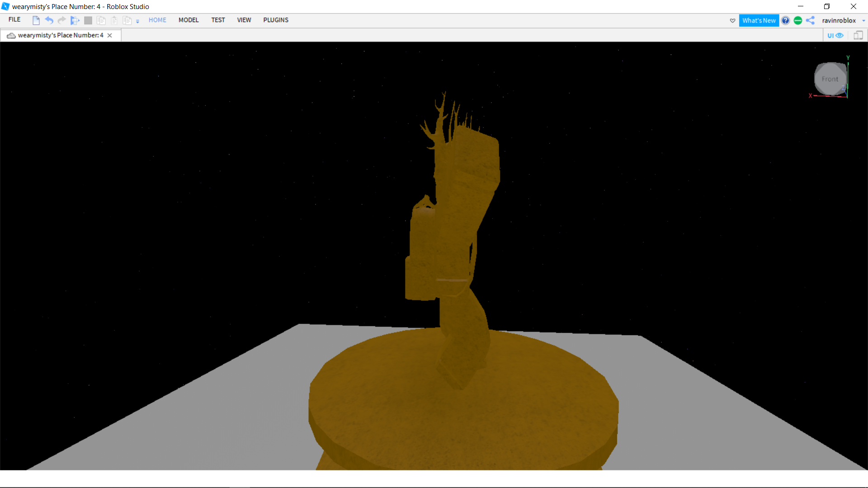Undo the last action
This screenshot has width=868, height=488.
pos(49,20)
